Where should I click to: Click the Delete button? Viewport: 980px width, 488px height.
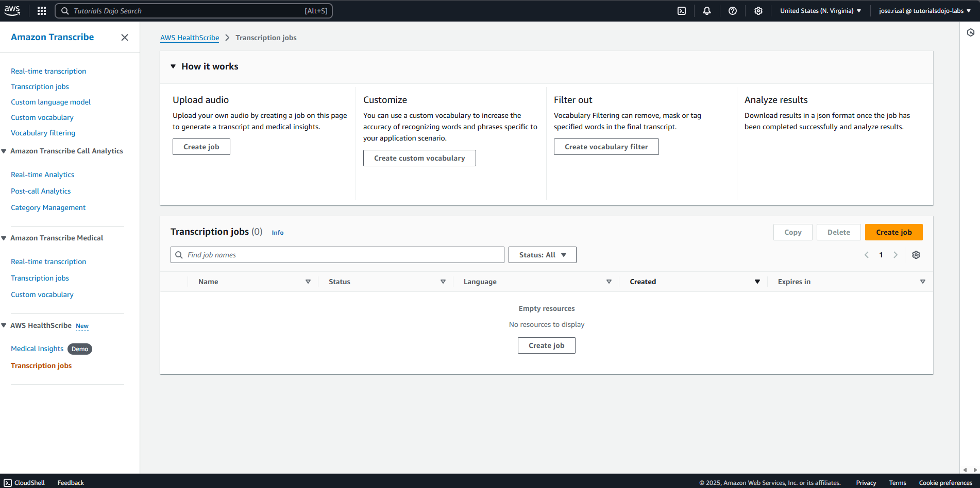pos(839,232)
